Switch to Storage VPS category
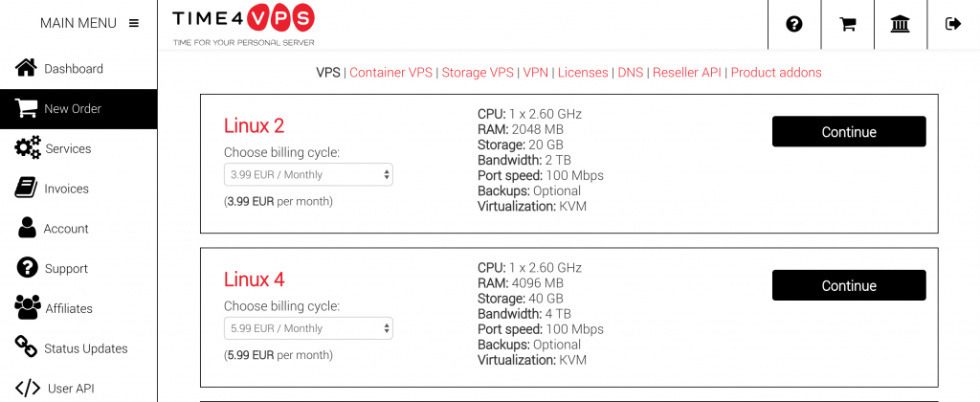Screen dimensions: 980x402 pos(478,73)
